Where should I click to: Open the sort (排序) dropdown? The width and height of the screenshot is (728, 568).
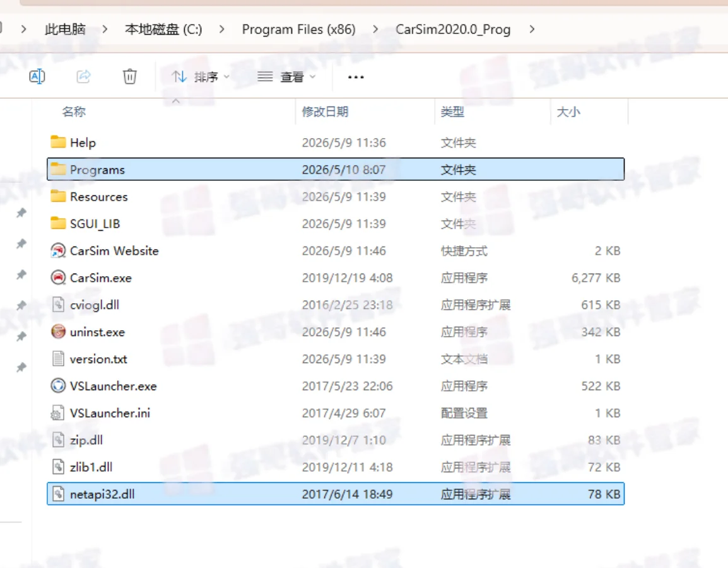201,76
